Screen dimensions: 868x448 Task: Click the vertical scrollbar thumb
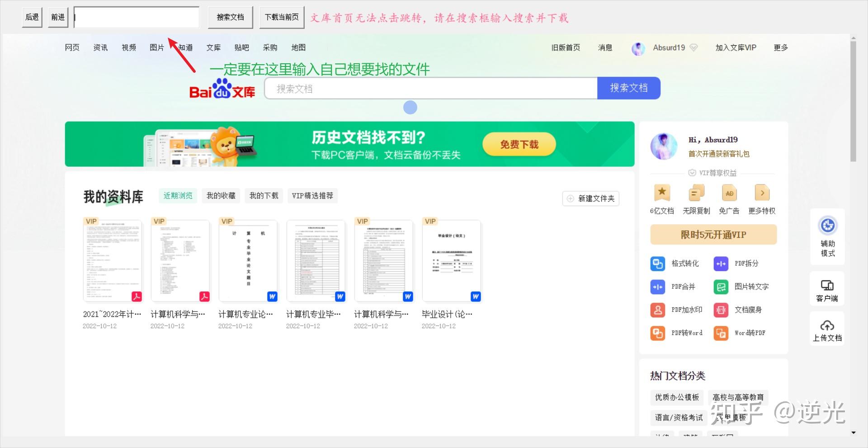(853, 101)
